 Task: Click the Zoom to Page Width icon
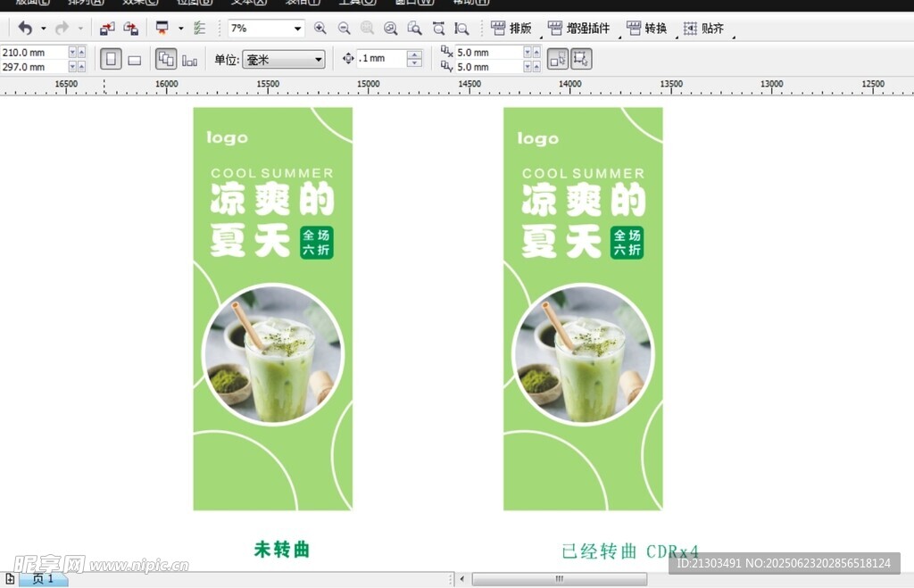[x=438, y=28]
